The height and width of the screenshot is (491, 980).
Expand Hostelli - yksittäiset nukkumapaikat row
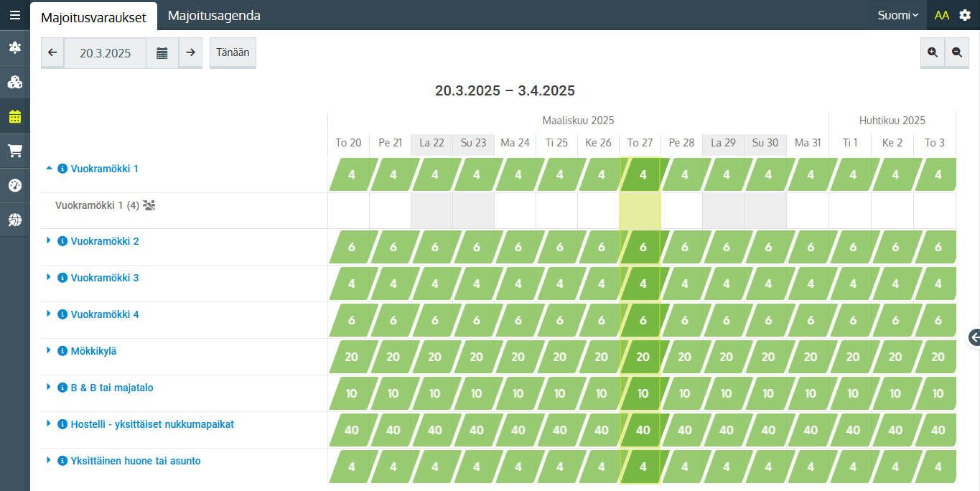(x=49, y=424)
